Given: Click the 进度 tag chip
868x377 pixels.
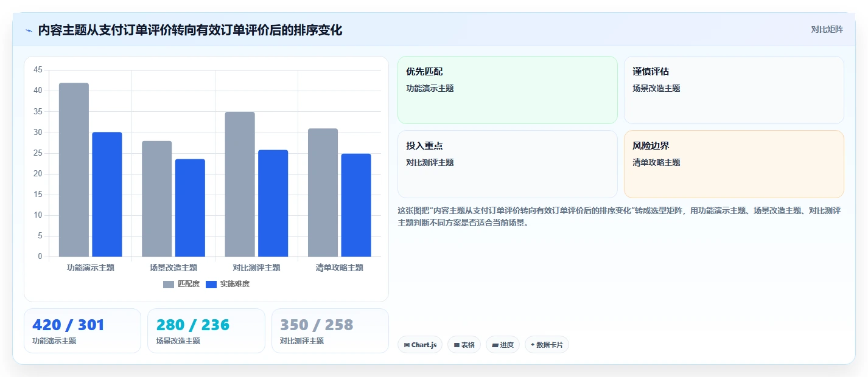Looking at the screenshot, I should point(503,345).
